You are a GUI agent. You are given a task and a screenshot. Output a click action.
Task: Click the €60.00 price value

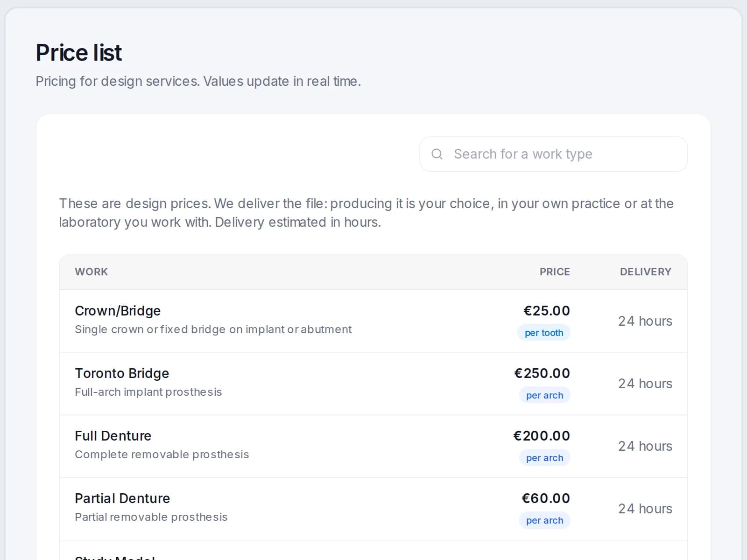tap(546, 498)
